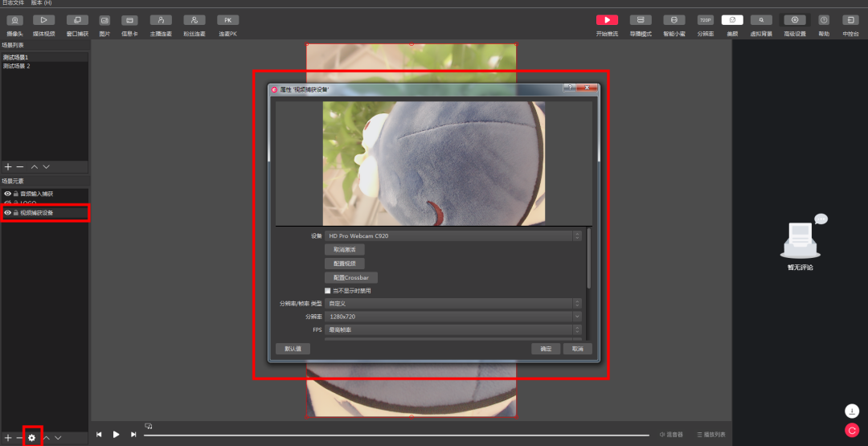Click the music note icon above progress bar
Viewport: 868px width, 446px height.
click(149, 426)
